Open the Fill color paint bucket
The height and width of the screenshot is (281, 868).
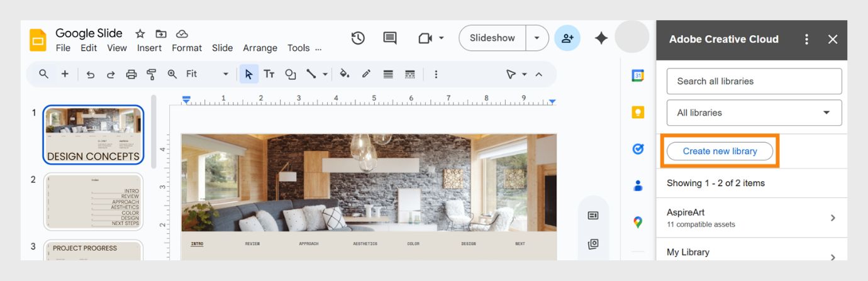[x=345, y=74]
